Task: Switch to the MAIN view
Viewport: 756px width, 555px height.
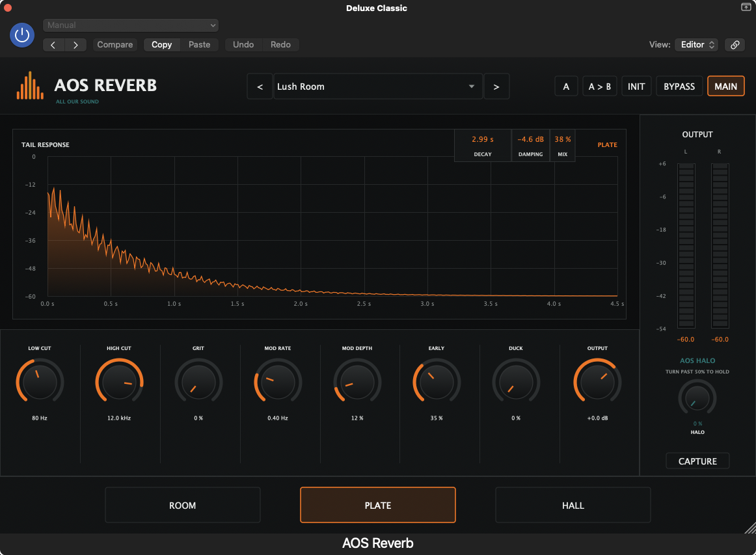Action: pos(725,87)
